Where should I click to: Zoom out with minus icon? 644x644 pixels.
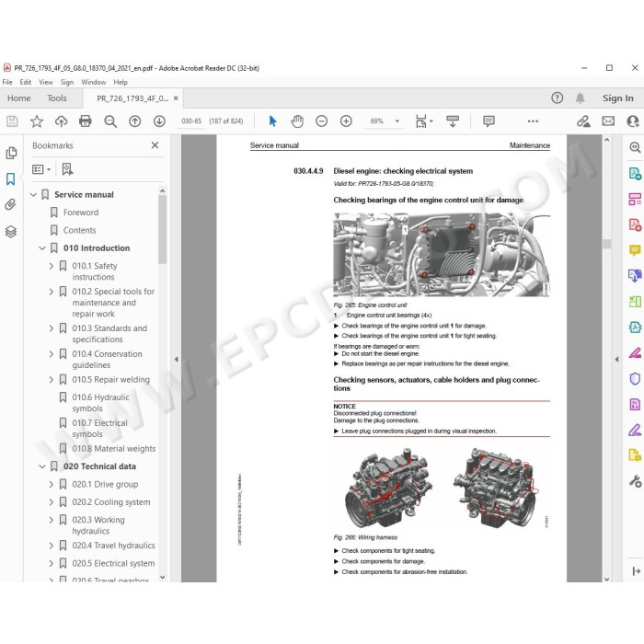coord(322,121)
